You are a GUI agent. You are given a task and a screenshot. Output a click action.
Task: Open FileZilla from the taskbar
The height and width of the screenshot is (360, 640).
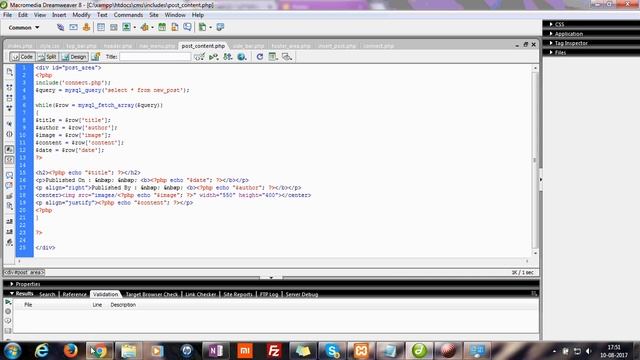tap(273, 351)
